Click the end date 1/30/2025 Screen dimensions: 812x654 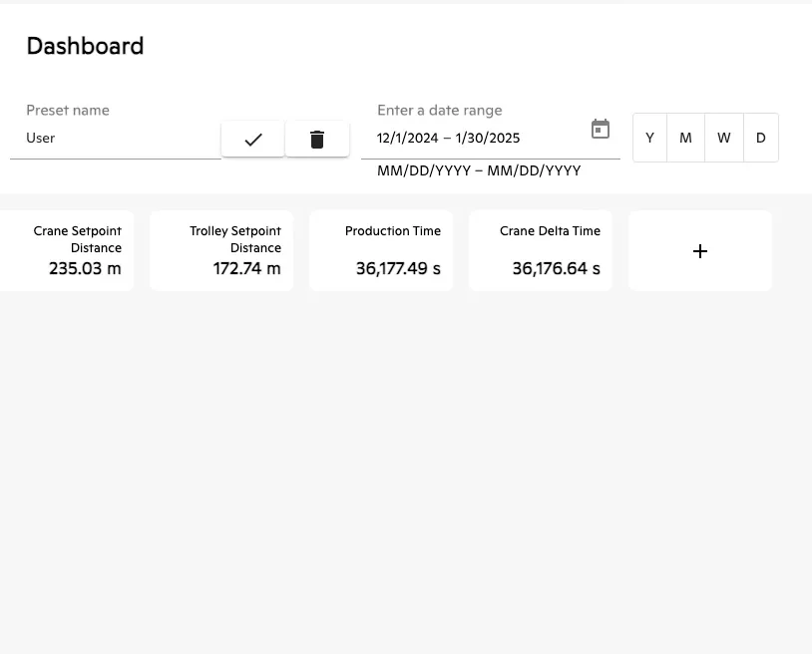[x=488, y=139]
